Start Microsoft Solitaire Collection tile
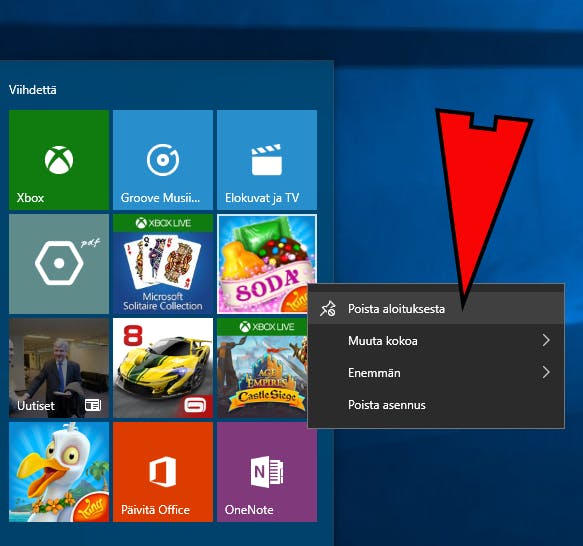The width and height of the screenshot is (583, 546). point(163,264)
